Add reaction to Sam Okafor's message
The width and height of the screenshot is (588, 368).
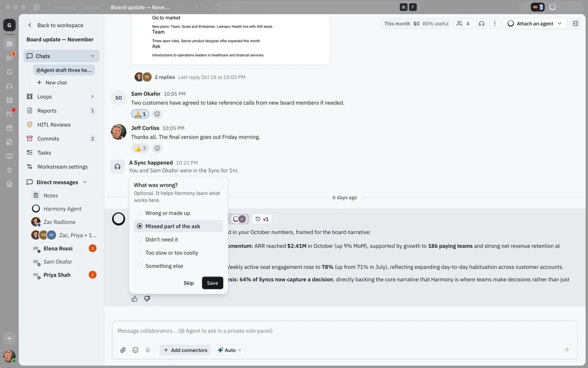[157, 114]
